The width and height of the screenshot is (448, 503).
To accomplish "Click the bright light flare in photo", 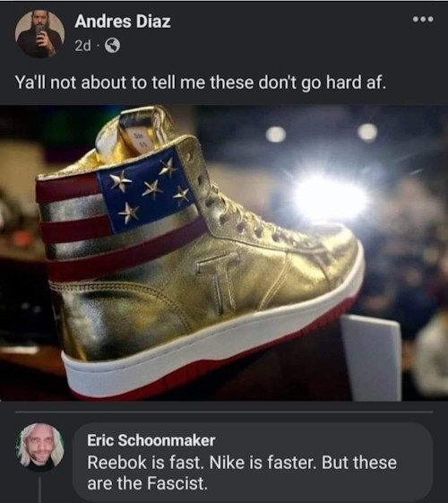I will click(x=330, y=199).
